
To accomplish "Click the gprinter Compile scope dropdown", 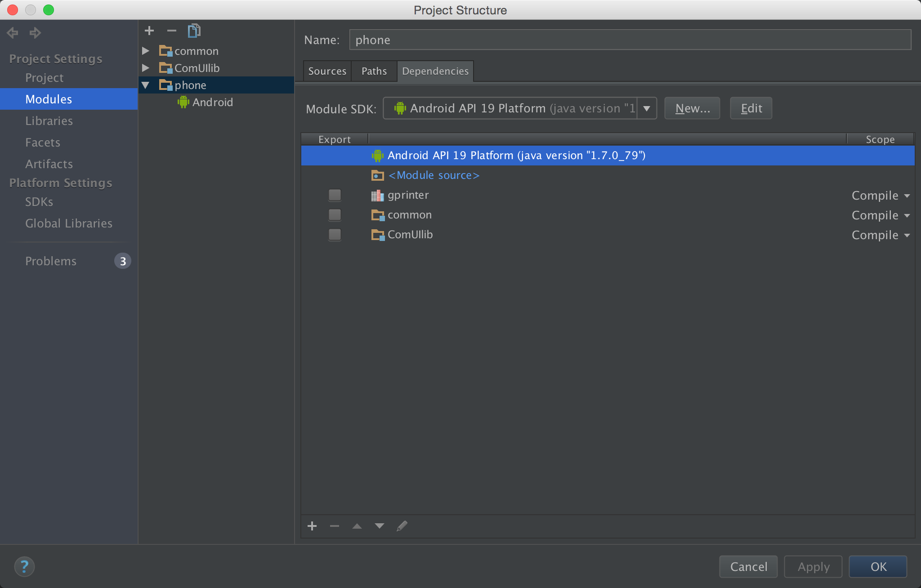I will click(x=879, y=195).
